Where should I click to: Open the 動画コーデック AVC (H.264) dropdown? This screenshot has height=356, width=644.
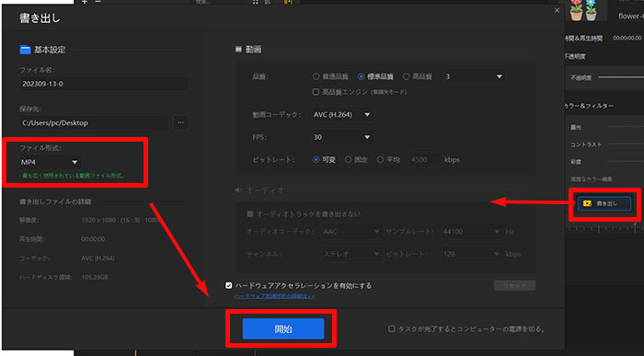click(342, 115)
